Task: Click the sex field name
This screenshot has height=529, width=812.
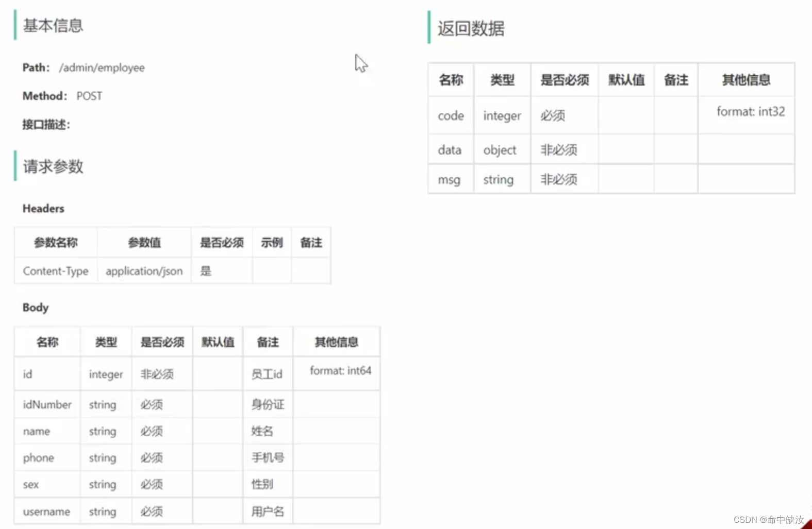Action: [x=31, y=485]
